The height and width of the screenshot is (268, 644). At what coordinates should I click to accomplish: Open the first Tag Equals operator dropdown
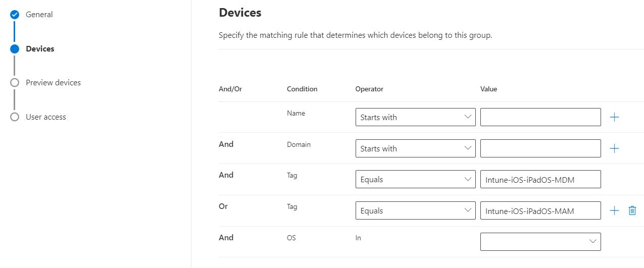[415, 179]
